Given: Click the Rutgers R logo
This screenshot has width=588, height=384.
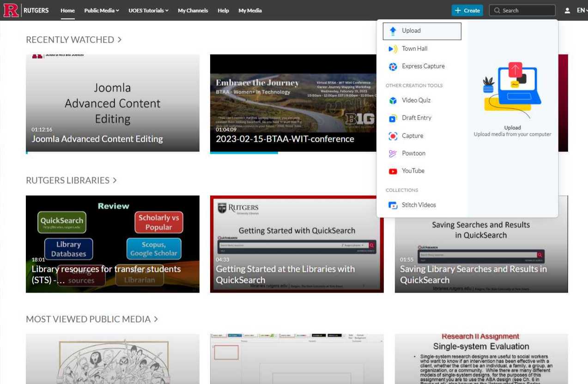Looking at the screenshot, I should click(x=11, y=10).
